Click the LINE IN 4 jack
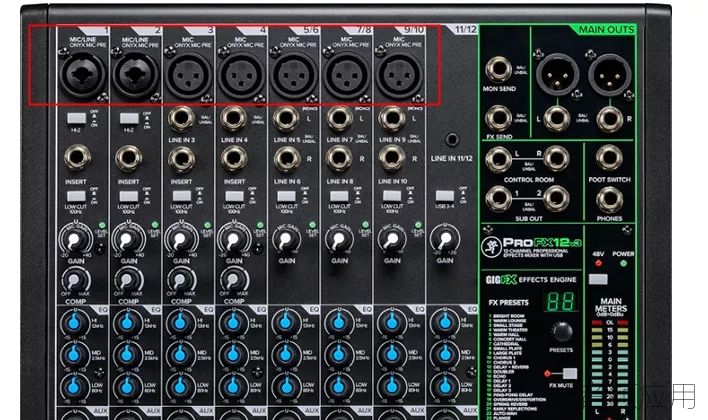This screenshot has height=420, width=708. pyautogui.click(x=234, y=118)
